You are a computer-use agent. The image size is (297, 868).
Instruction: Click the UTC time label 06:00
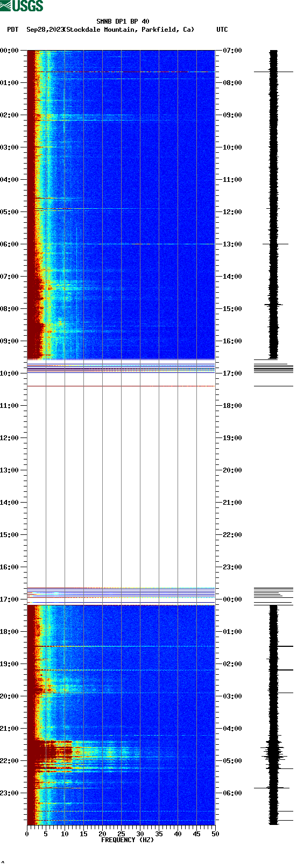click(x=232, y=793)
